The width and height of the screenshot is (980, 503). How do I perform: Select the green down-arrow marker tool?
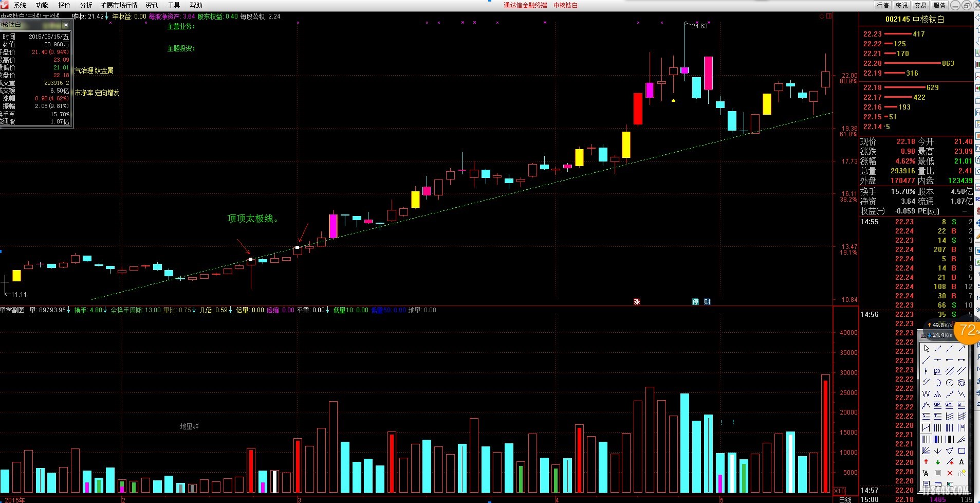click(938, 462)
